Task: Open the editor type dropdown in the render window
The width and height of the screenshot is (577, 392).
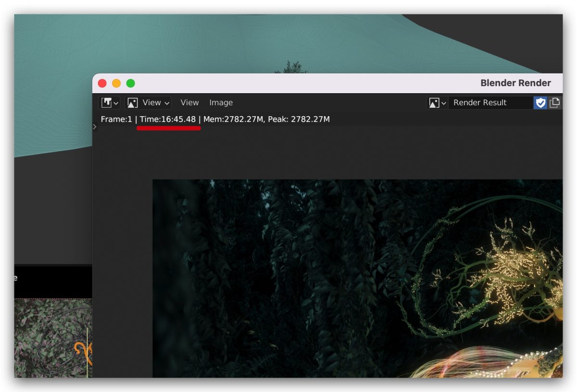Action: (x=110, y=103)
